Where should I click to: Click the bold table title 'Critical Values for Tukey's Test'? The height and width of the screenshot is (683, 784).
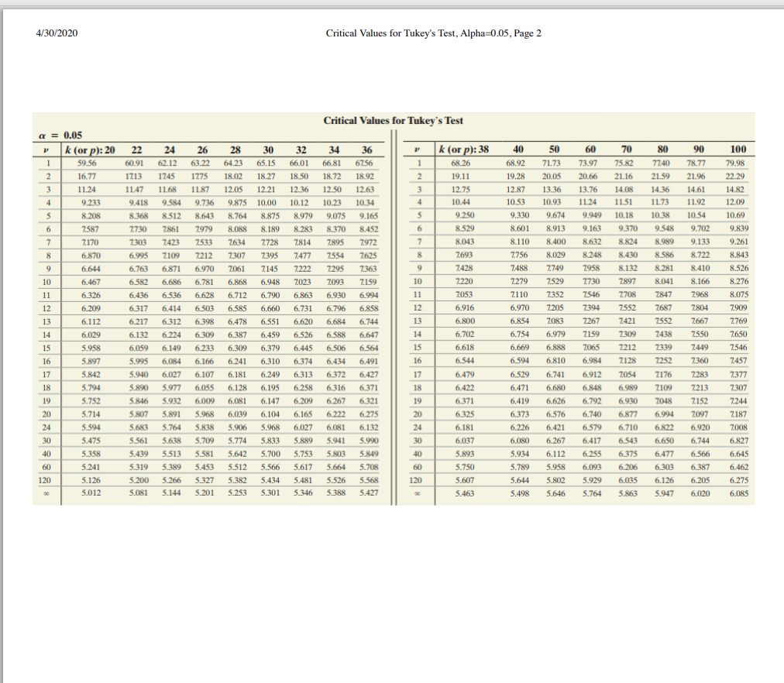click(x=393, y=120)
